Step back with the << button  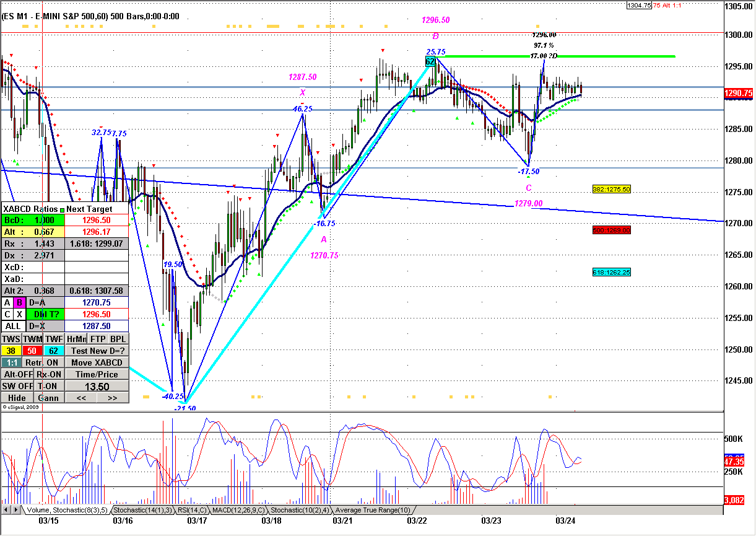(x=81, y=398)
